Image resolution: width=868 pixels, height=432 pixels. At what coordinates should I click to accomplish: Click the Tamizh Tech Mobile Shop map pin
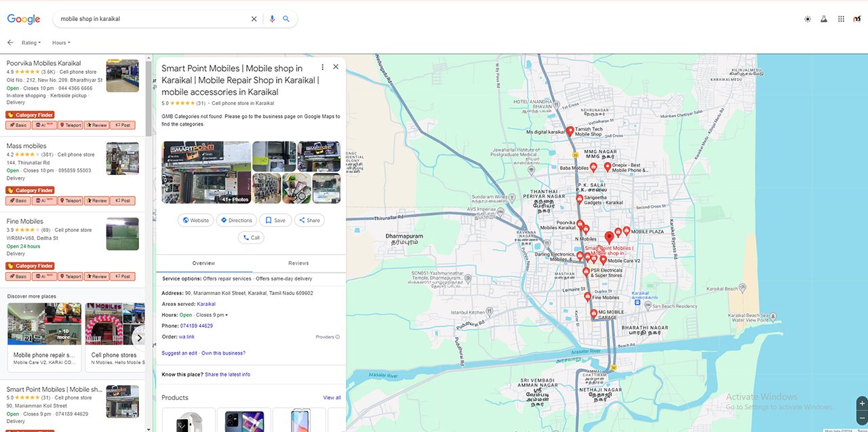[x=570, y=130]
